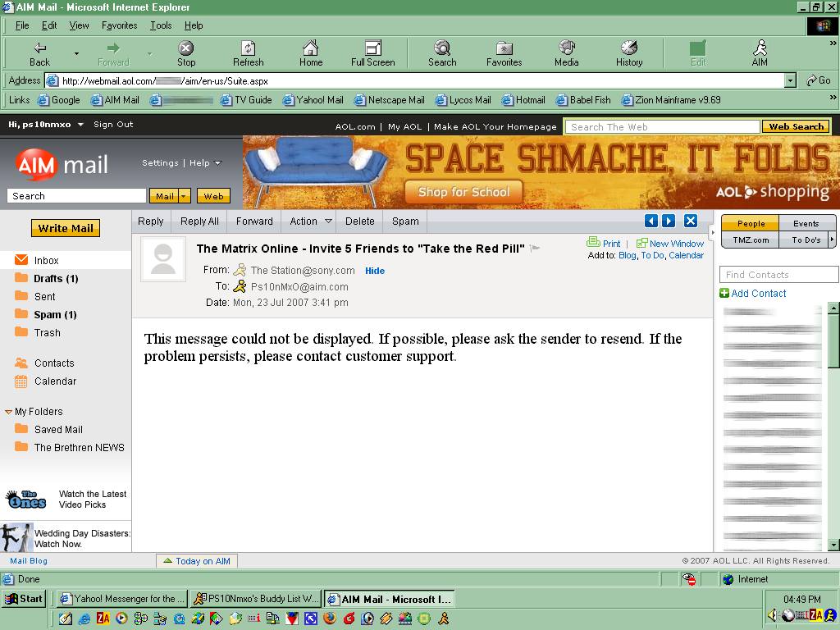This screenshot has height=630, width=840.
Task: Switch to the TMZ.com tab
Action: (751, 240)
